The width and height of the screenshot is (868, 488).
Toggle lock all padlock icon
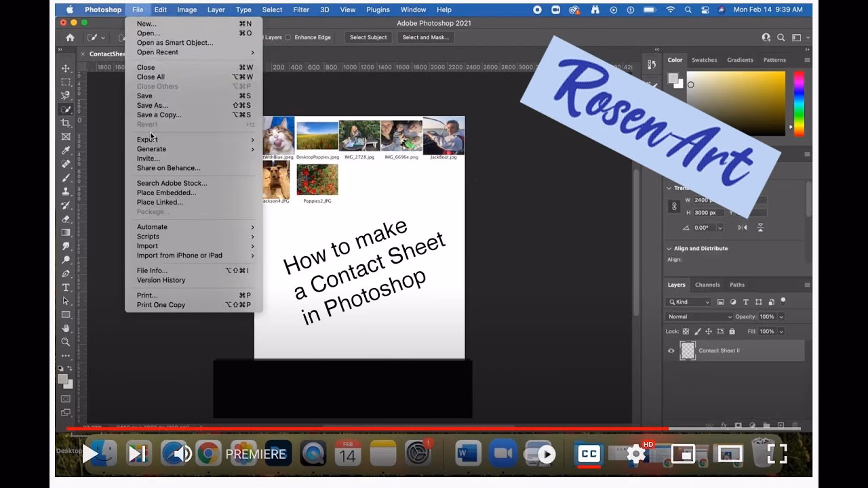pos(732,331)
